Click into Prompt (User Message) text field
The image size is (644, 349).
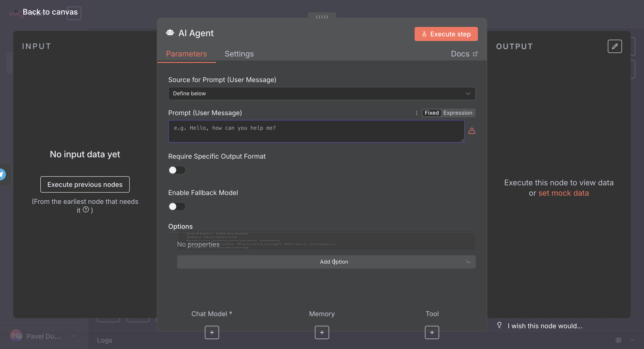click(316, 131)
